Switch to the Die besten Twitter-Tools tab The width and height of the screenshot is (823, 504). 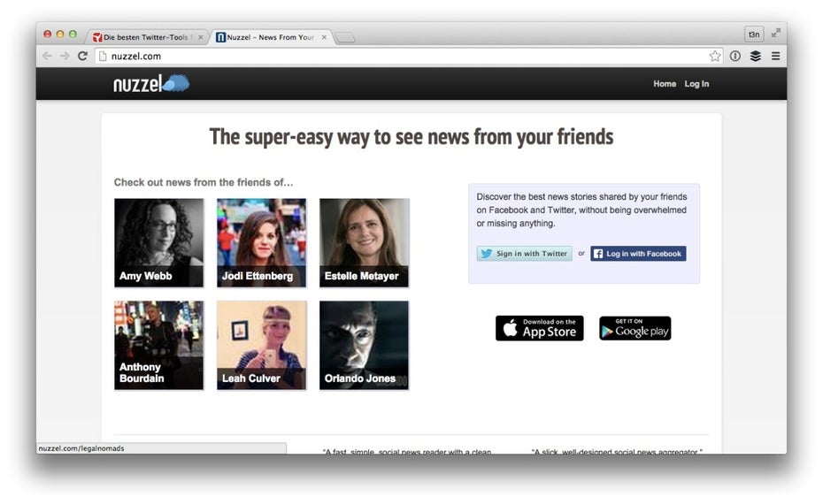click(x=148, y=37)
